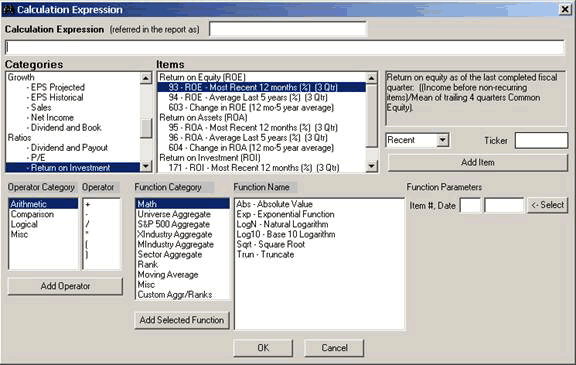This screenshot has width=576, height=365.
Task: Click Add Selected Function button
Action: 182,320
